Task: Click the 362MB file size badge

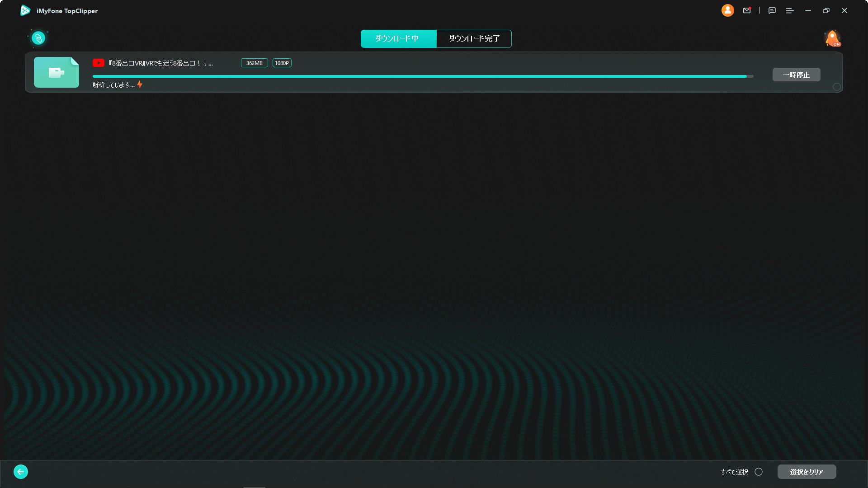Action: [x=254, y=63]
